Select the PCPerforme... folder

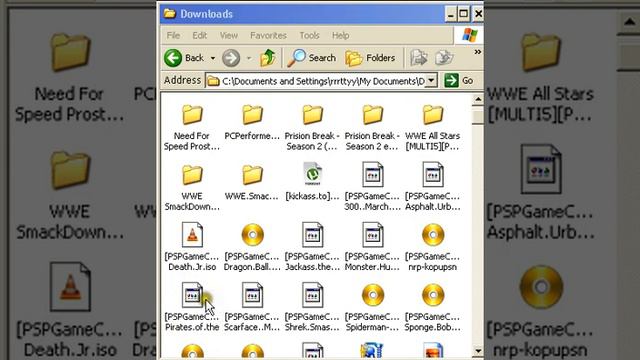[x=252, y=123]
